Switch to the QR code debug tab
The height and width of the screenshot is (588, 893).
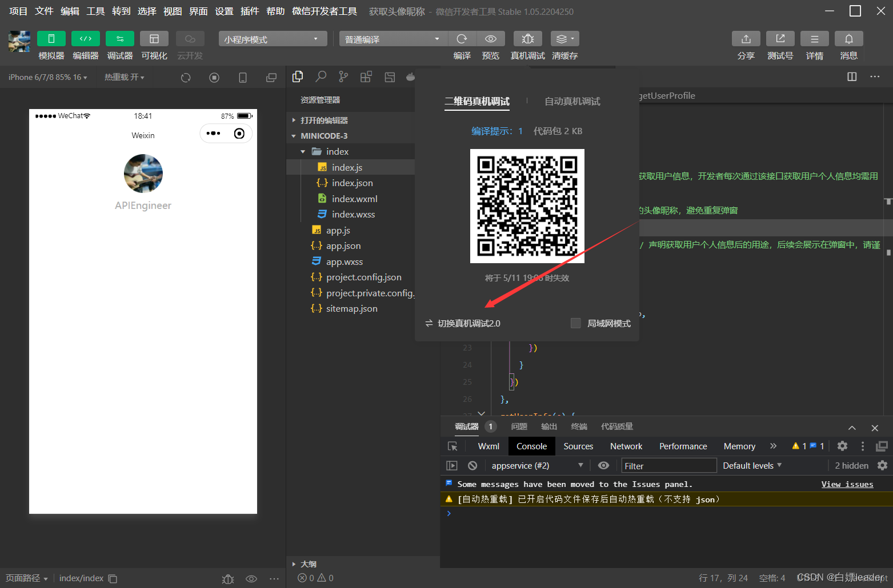pos(477,101)
